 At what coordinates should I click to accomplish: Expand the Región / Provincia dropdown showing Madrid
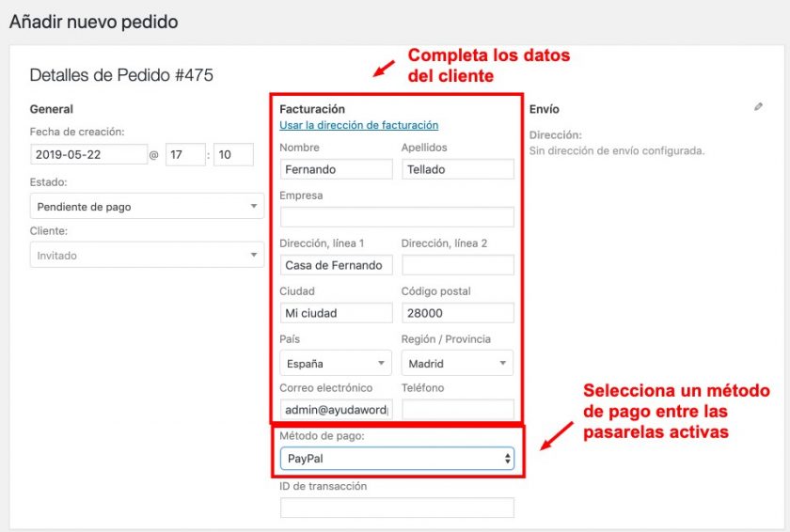pos(458,363)
